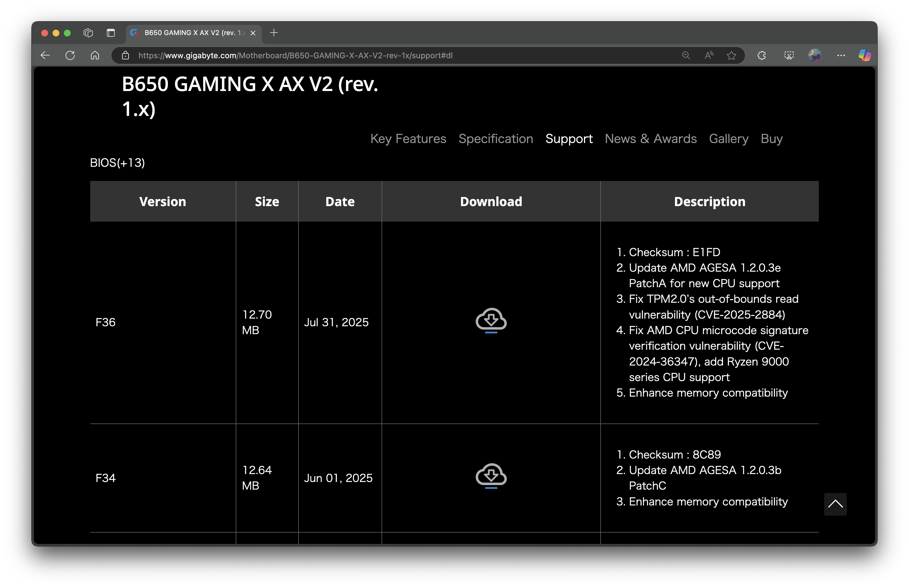Click the Description column header
The image size is (909, 588).
click(x=709, y=201)
